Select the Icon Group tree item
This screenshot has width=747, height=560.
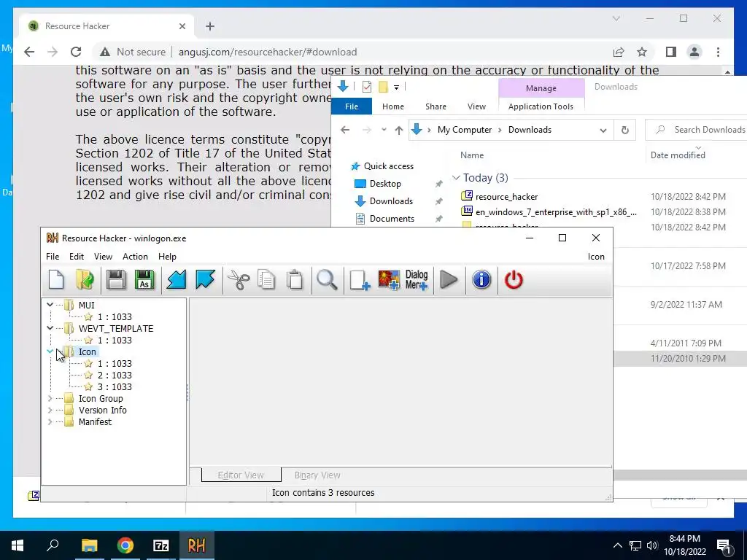(x=101, y=399)
